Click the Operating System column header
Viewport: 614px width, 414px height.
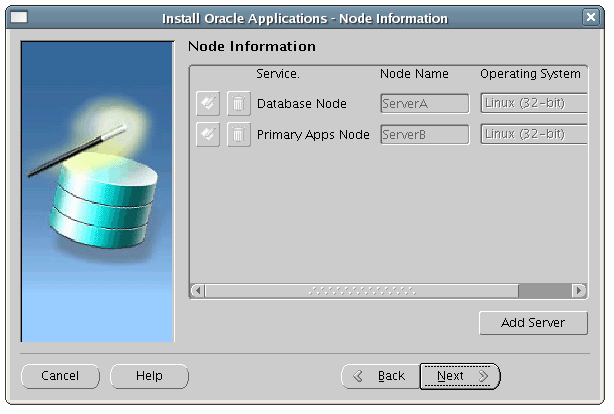pyautogui.click(x=530, y=74)
